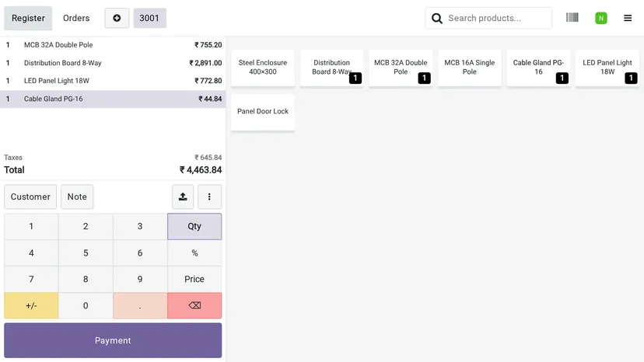Switch to the Register tab
This screenshot has width=644, height=362.
pos(28,18)
